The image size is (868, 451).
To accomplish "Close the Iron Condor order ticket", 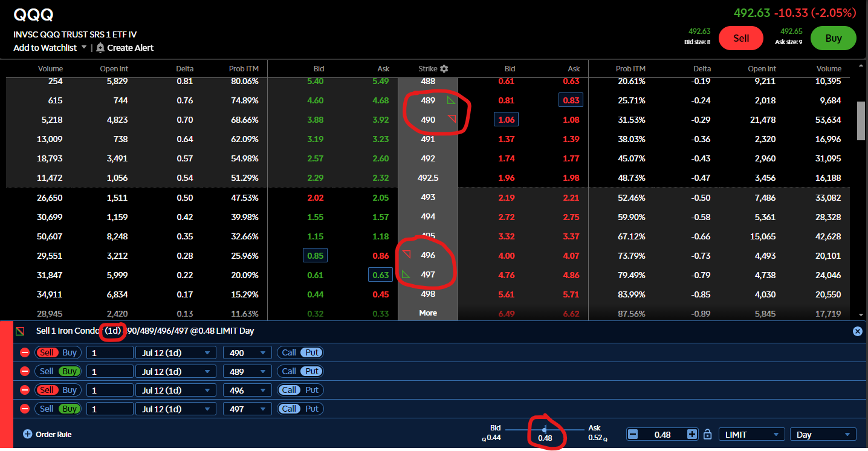I will 857,331.
